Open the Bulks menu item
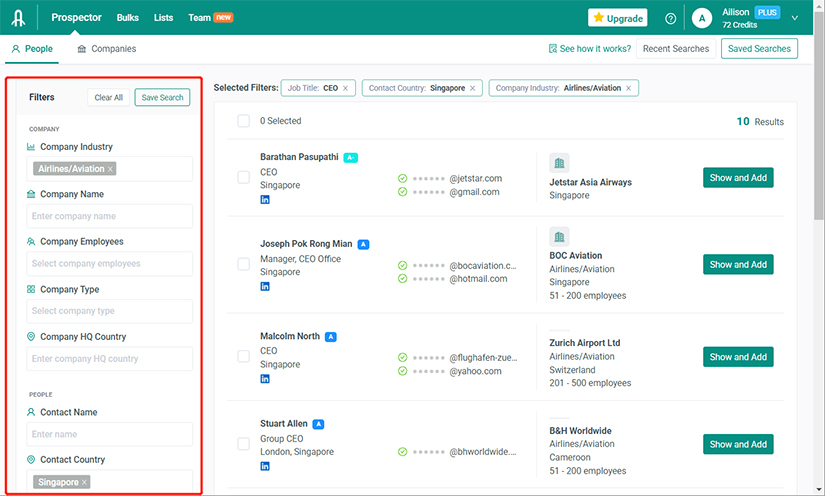The width and height of the screenshot is (825, 496). tap(128, 18)
